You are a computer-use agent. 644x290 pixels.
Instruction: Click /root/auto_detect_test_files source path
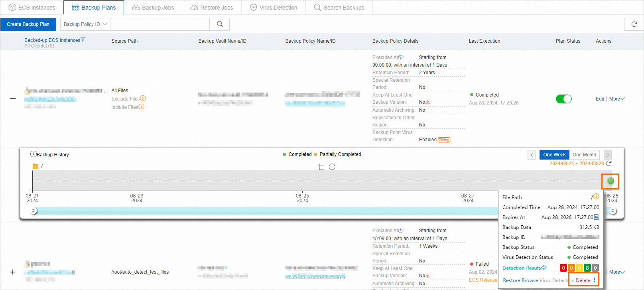point(140,272)
